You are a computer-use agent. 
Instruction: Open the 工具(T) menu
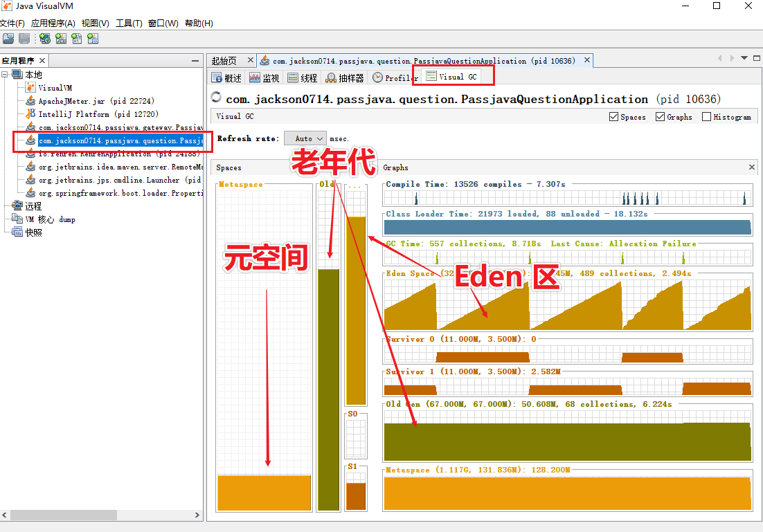pyautogui.click(x=129, y=24)
